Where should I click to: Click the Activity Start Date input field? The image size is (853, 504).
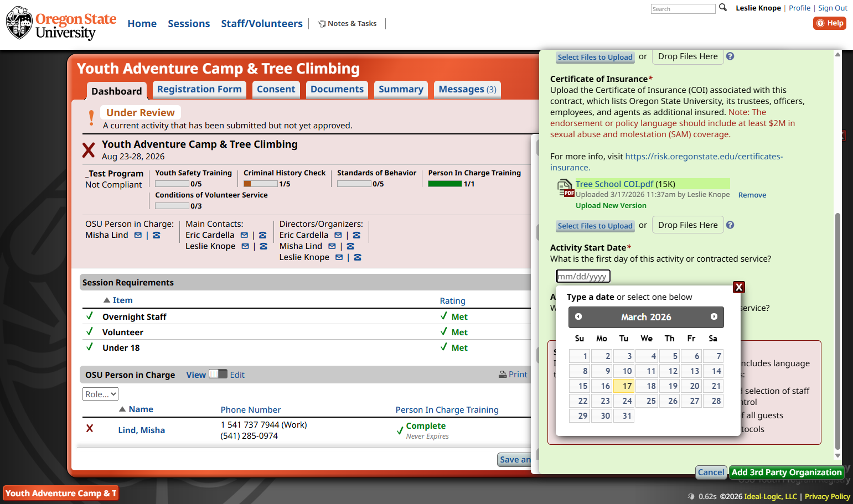[x=583, y=276]
